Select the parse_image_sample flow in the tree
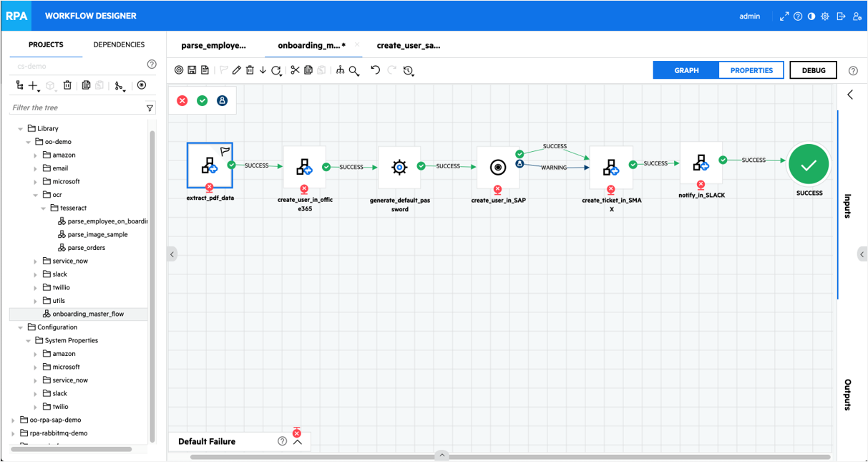 [92, 235]
